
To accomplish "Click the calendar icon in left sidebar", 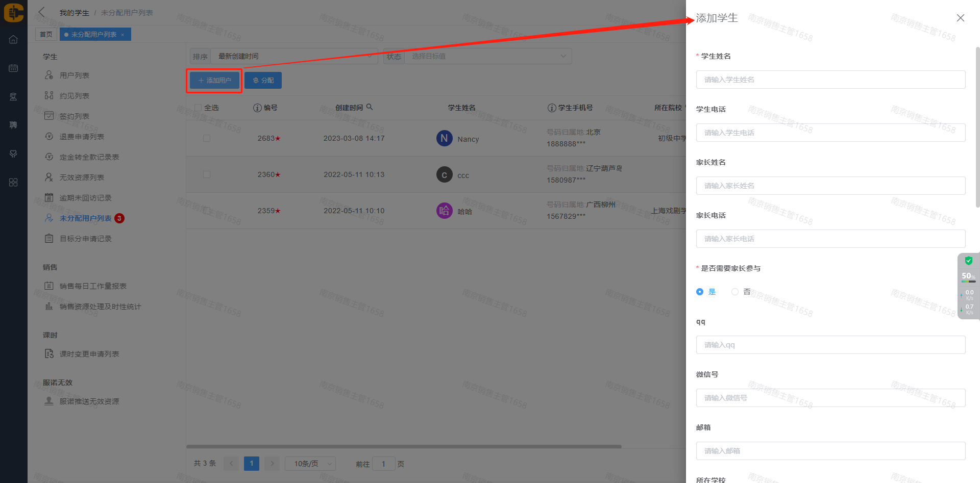I will 13,68.
